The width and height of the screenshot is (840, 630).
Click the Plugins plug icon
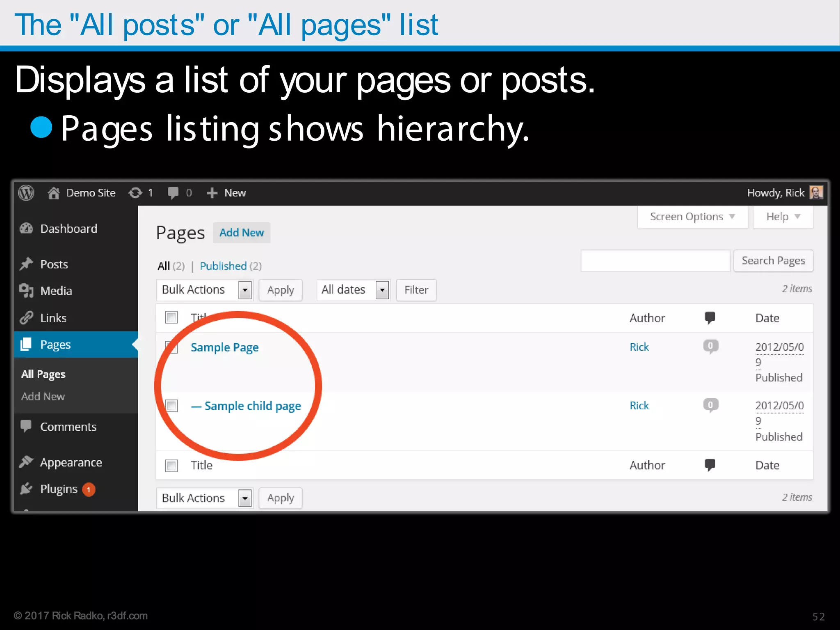(x=26, y=488)
